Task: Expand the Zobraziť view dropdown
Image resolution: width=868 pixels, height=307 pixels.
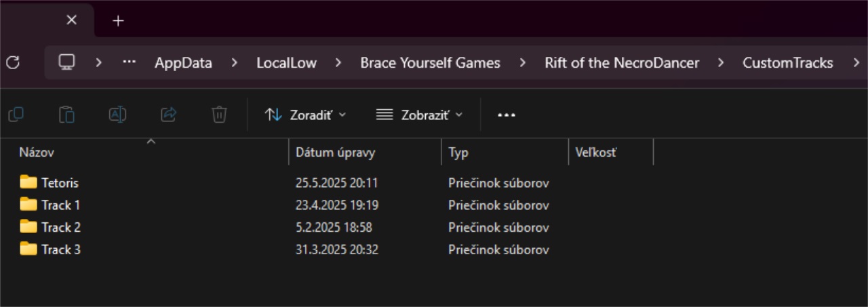Action: coord(419,115)
